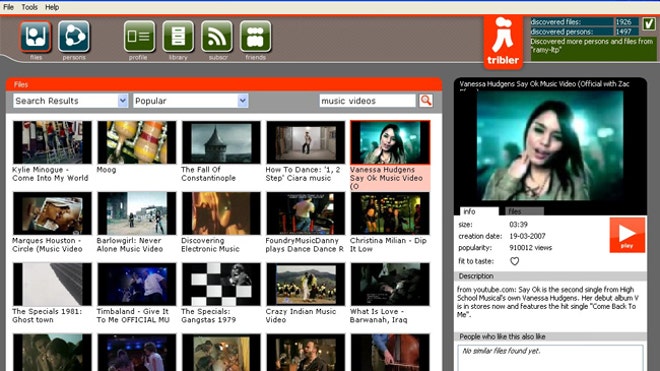
Task: Click the orange Files panel header
Action: tap(224, 84)
